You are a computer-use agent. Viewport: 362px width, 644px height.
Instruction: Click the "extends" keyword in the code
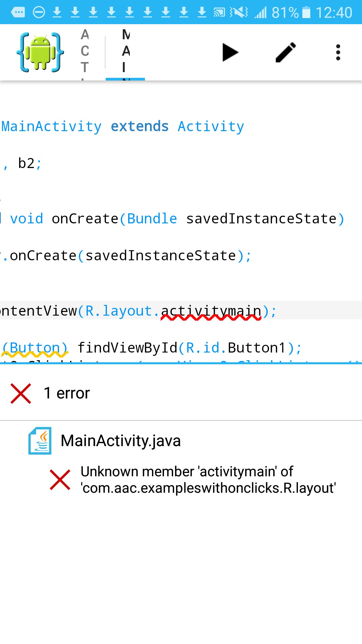tap(140, 126)
